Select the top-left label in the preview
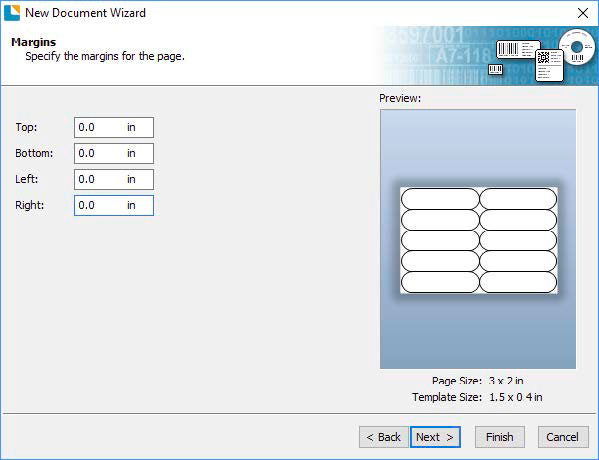The height and width of the screenshot is (460, 599). (x=440, y=199)
